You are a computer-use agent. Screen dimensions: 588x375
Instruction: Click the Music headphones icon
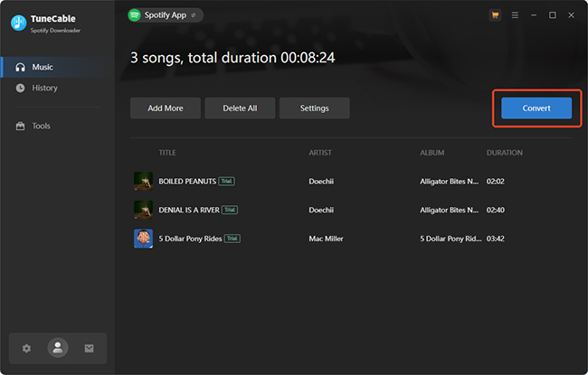tap(20, 67)
